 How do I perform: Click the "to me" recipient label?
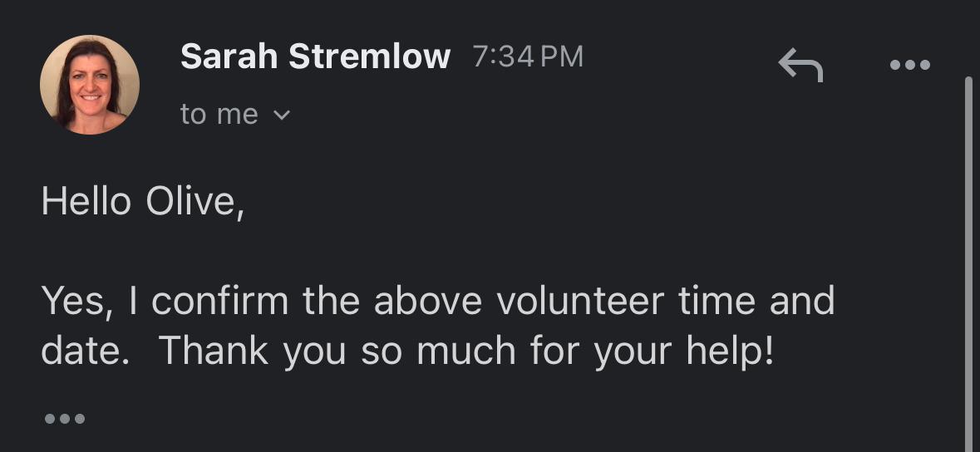[219, 115]
